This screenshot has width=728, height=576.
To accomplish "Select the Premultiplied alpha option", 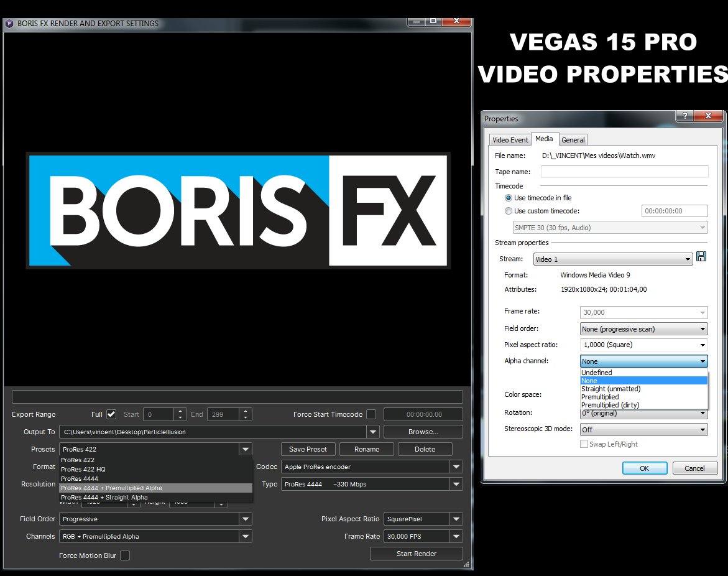I will tap(644, 397).
